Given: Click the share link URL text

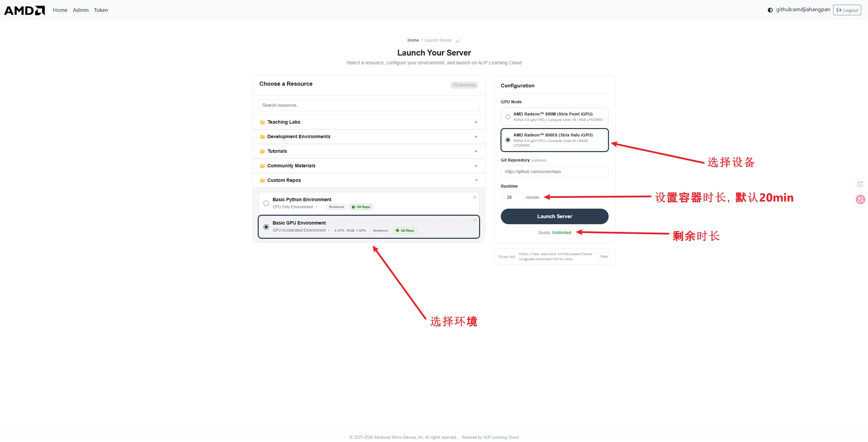Looking at the screenshot, I should tap(556, 257).
